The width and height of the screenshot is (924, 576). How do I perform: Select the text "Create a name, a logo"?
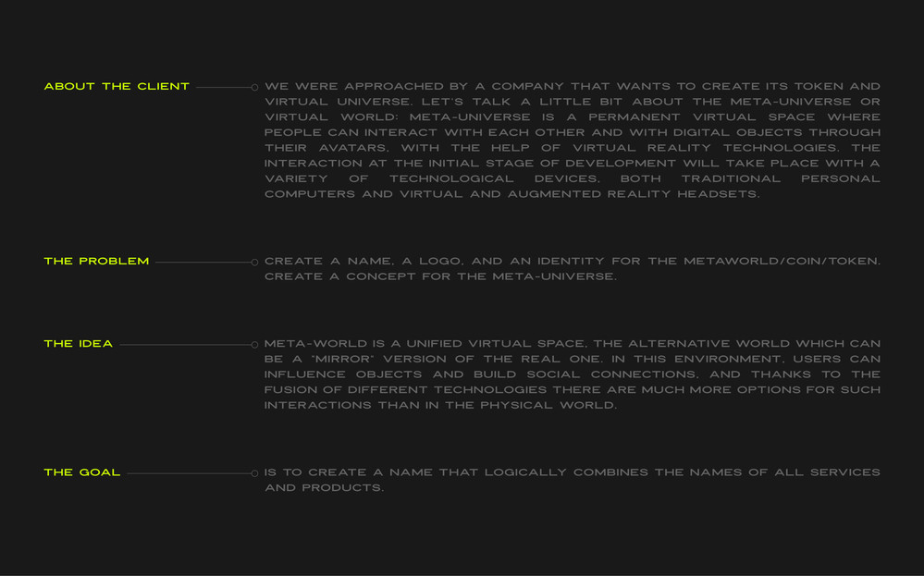tap(572, 269)
